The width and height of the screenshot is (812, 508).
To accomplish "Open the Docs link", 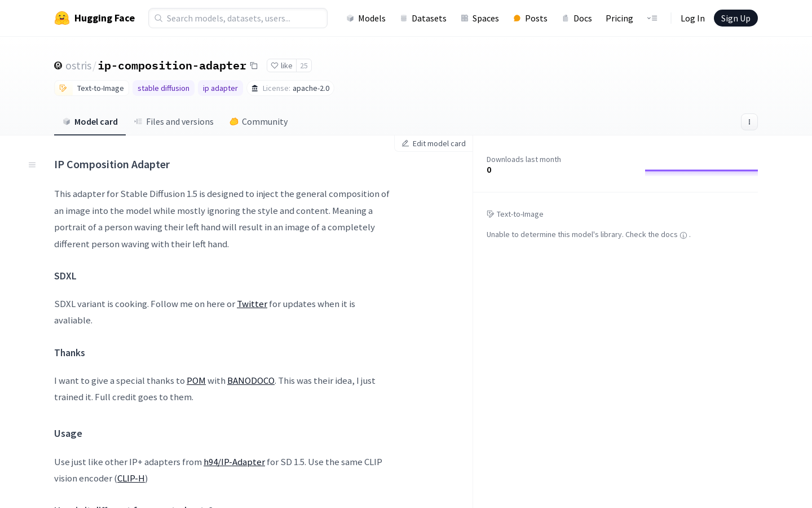I will point(577,18).
